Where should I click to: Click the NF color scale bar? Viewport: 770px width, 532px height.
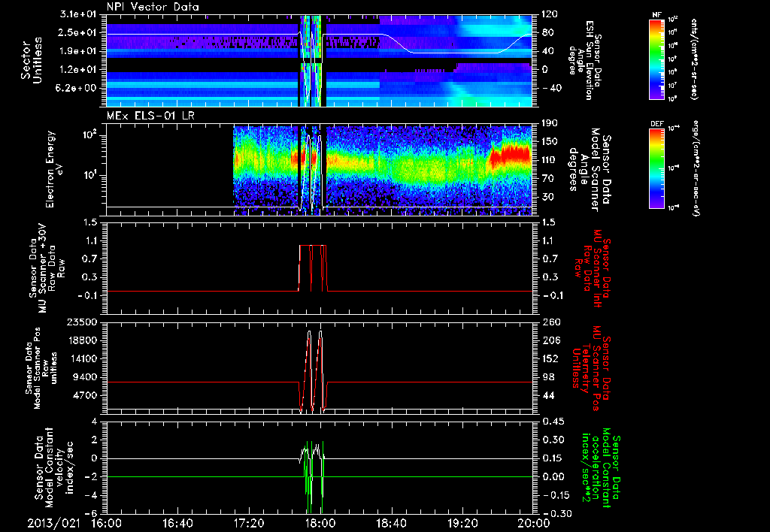657,59
